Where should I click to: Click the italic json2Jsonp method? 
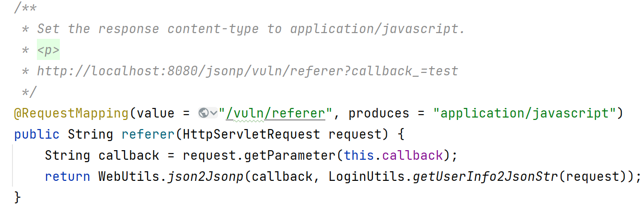(206, 177)
